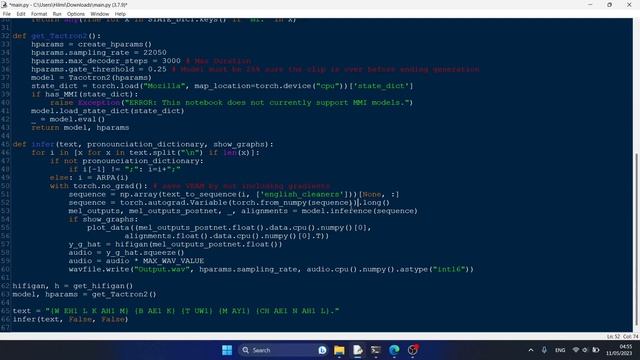Image resolution: width=640 pixels, height=360 pixels.
Task: Click 'audio = y_g_hat.squeeze()' on line 58
Action: tap(127, 252)
